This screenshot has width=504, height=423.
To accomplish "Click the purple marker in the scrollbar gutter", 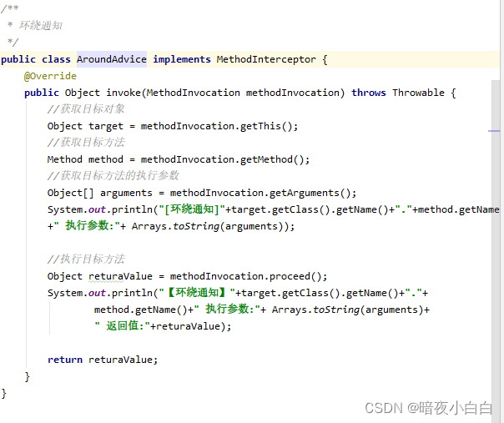I will pos(494,131).
